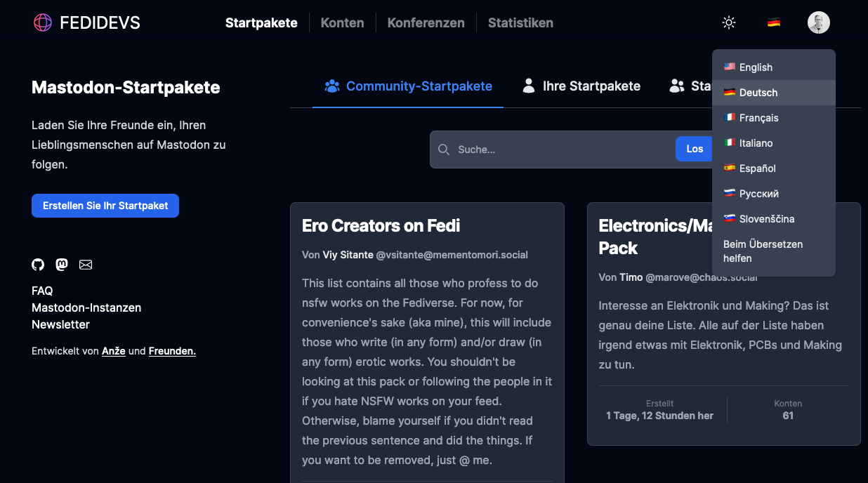The height and width of the screenshot is (483, 868).
Task: Click the FEDIDEVS globe logo
Action: pyautogui.click(x=42, y=22)
